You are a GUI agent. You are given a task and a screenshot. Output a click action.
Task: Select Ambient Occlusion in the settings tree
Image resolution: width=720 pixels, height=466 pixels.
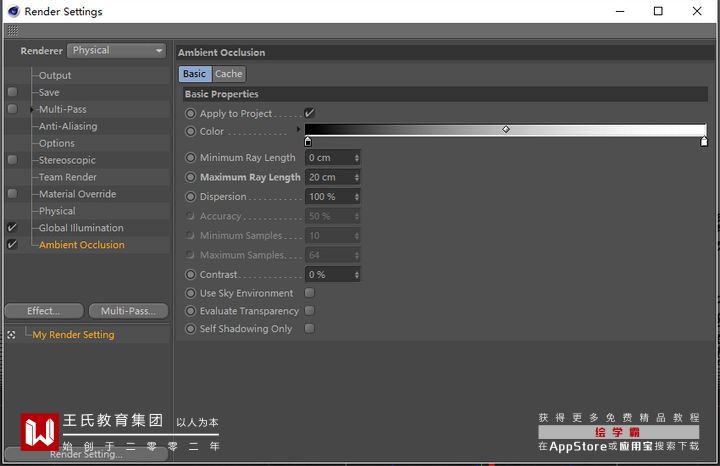pos(81,245)
